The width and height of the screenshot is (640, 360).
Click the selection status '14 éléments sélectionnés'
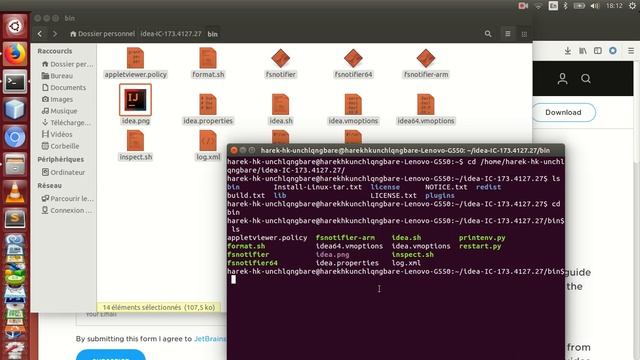point(159,307)
